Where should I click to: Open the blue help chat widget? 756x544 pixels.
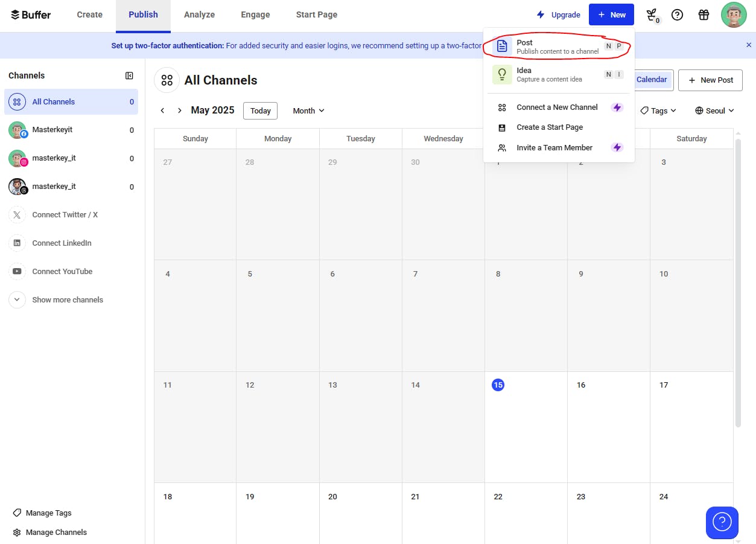(x=722, y=522)
